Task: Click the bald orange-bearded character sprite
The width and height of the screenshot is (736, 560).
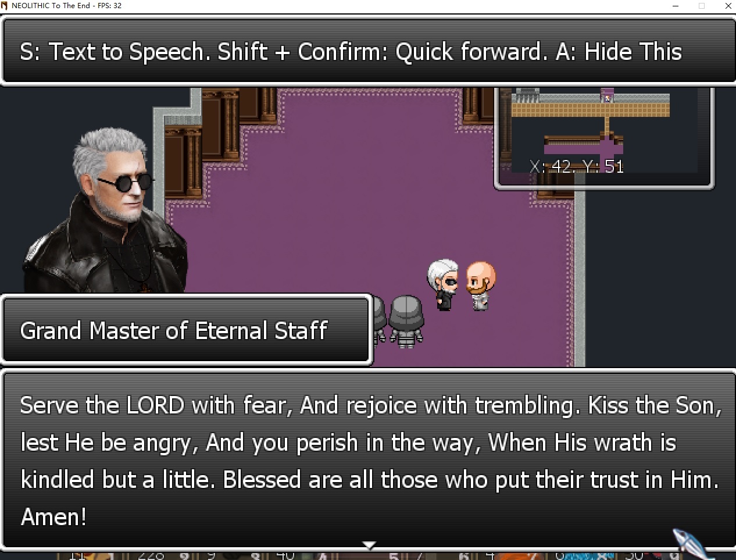Action: pos(481,285)
